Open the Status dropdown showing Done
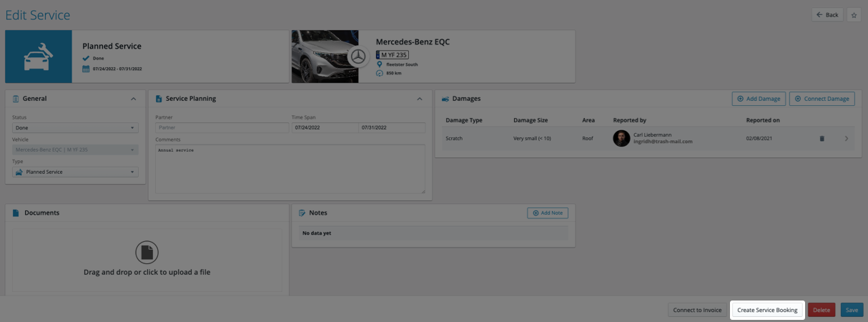Screen dimensions: 868x322 [75, 128]
